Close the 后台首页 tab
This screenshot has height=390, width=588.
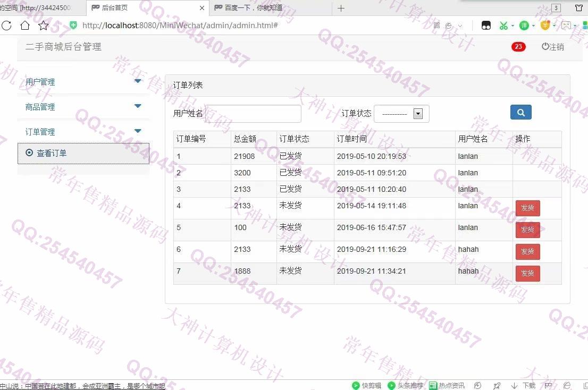click(201, 8)
